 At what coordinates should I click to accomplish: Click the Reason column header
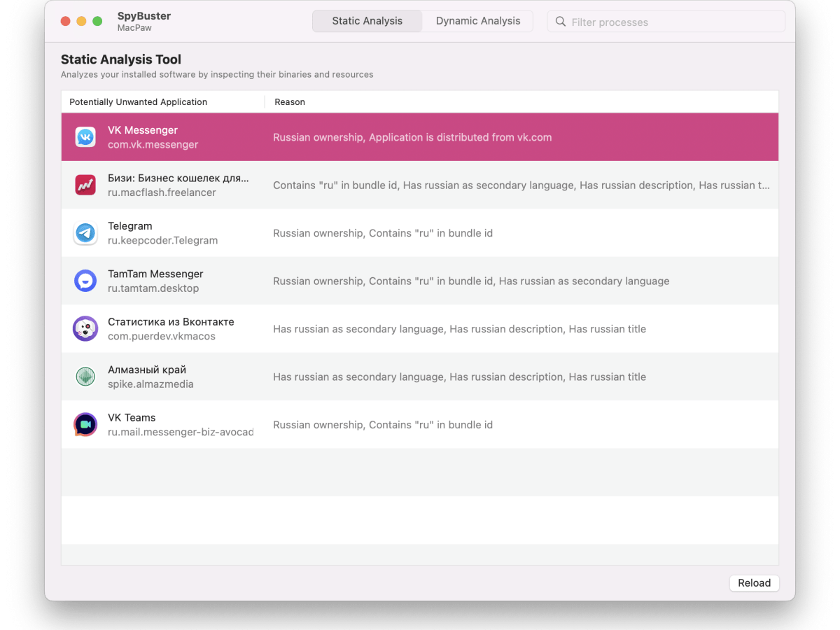(x=290, y=102)
